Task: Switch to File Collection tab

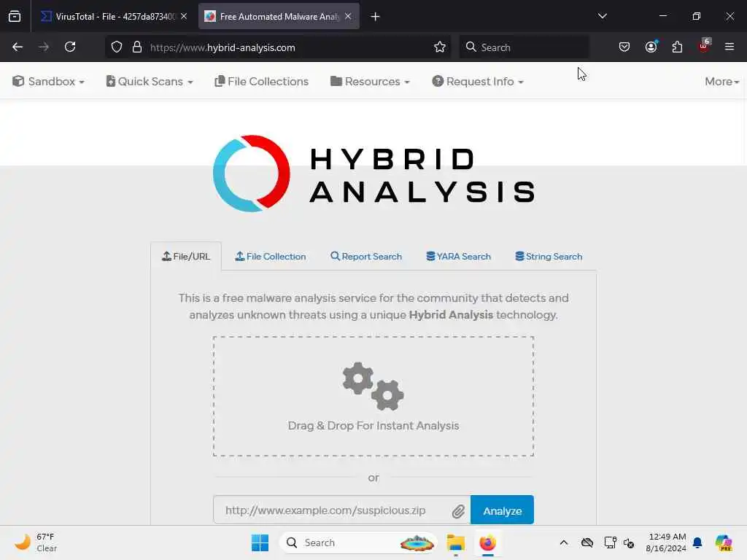Action: tap(270, 256)
